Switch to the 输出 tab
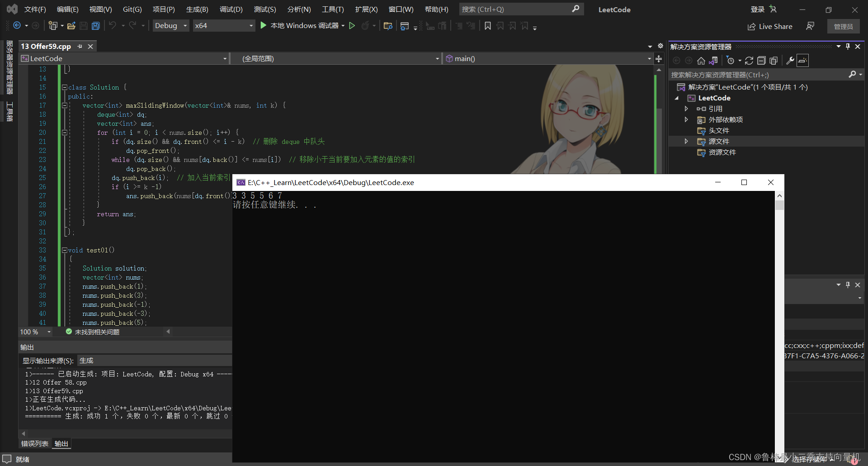Image resolution: width=868 pixels, height=466 pixels. (x=61, y=444)
